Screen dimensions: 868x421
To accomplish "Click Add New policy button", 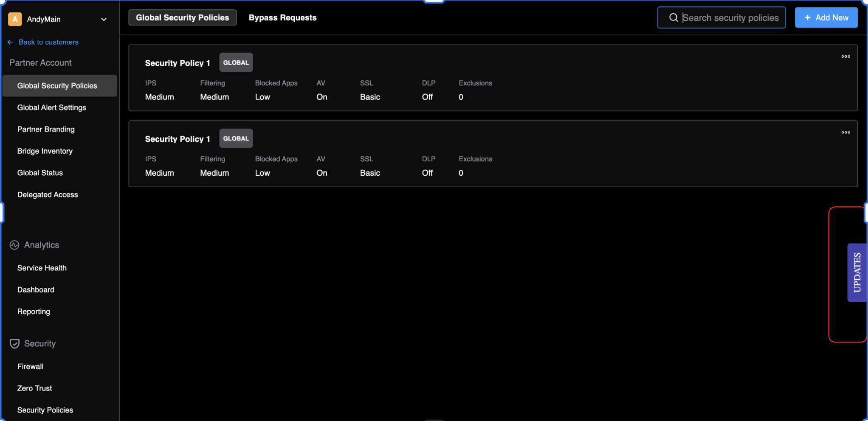I will [826, 18].
